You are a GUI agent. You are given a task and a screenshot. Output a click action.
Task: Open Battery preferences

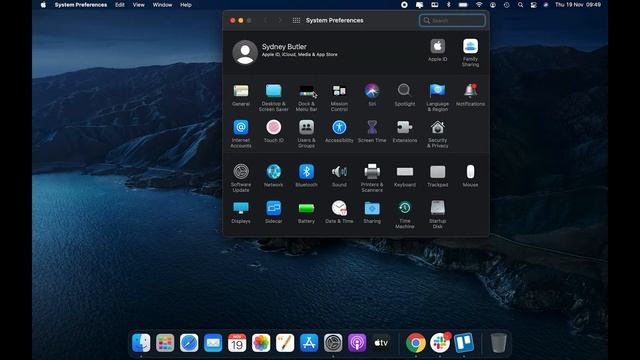[306, 212]
